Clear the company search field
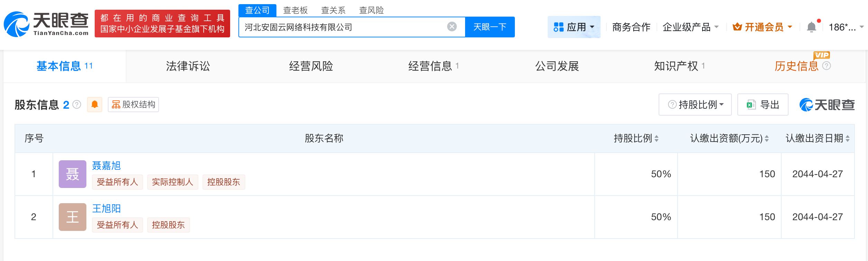Screen dimensions: 868x261 [x=452, y=27]
